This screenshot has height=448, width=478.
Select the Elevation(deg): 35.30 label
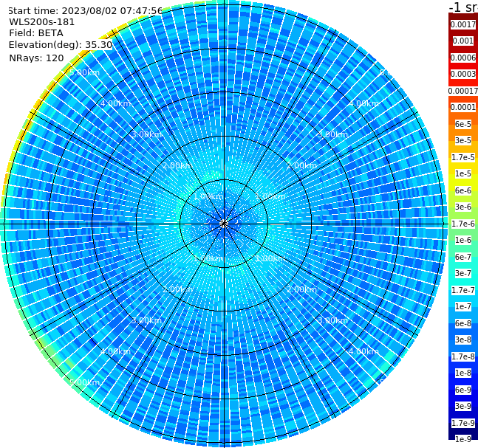(x=61, y=45)
